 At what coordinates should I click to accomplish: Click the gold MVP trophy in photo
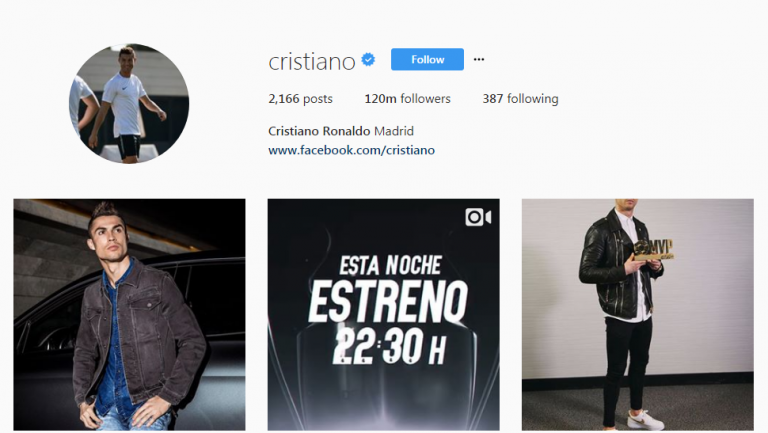click(x=654, y=250)
